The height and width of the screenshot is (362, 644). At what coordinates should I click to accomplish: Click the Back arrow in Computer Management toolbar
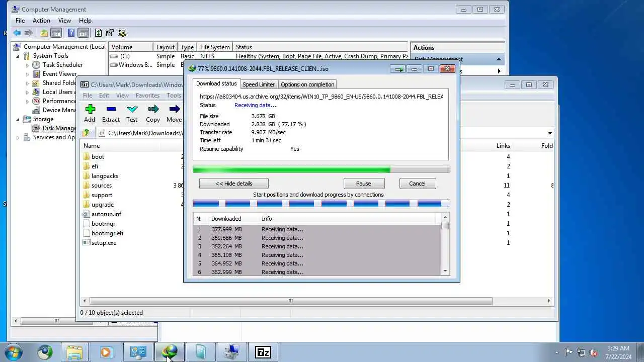point(17,33)
